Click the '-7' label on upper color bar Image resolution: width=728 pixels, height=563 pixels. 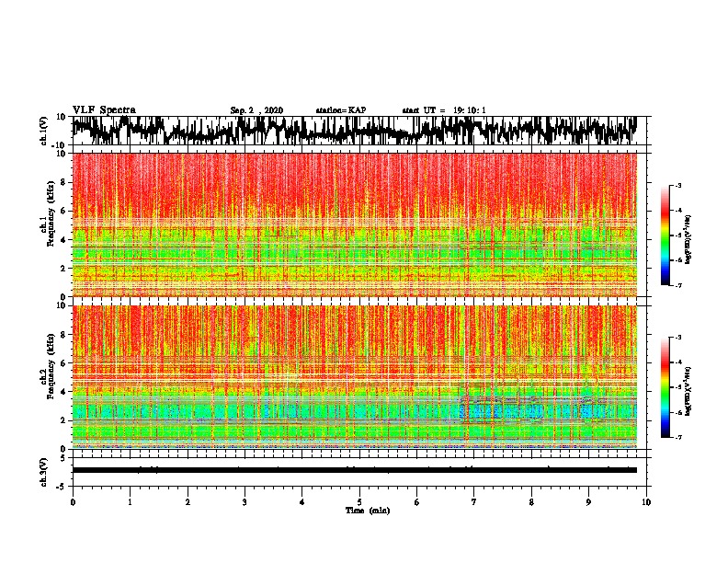click(678, 285)
